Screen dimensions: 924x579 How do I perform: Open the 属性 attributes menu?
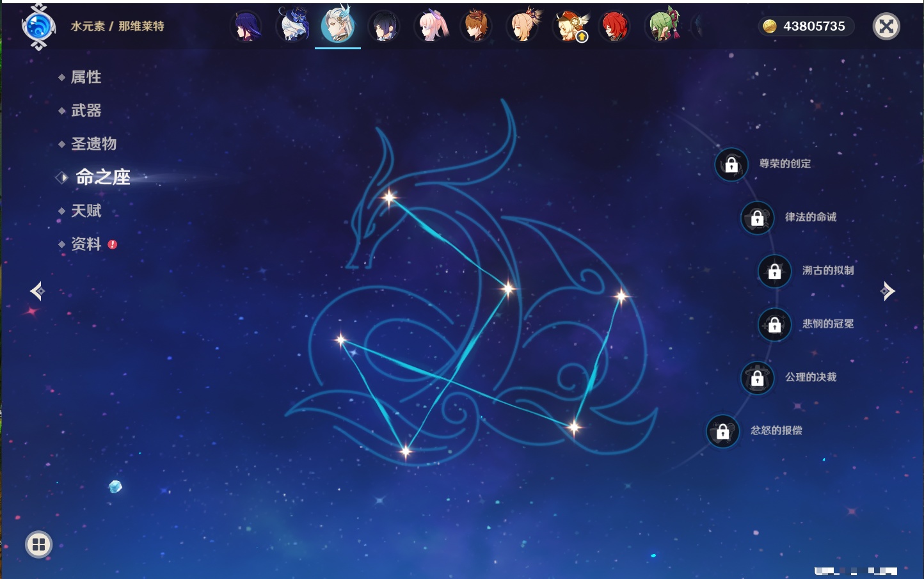coord(85,77)
